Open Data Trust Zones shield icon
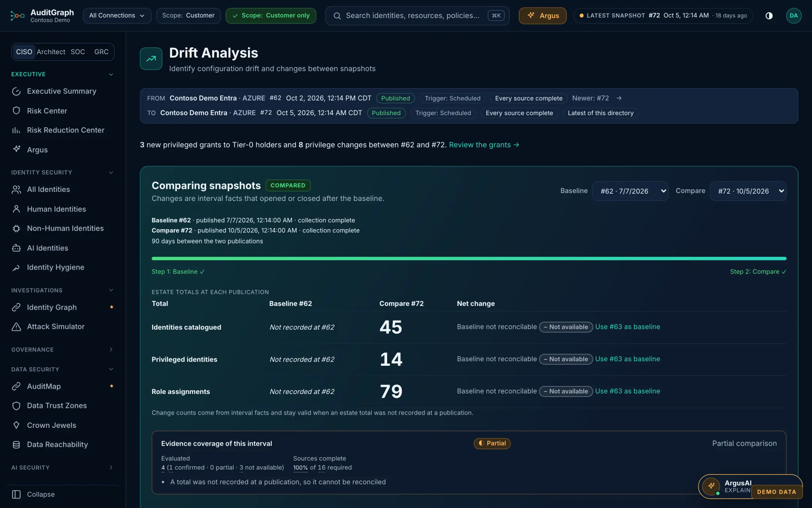812x508 pixels. pyautogui.click(x=16, y=406)
